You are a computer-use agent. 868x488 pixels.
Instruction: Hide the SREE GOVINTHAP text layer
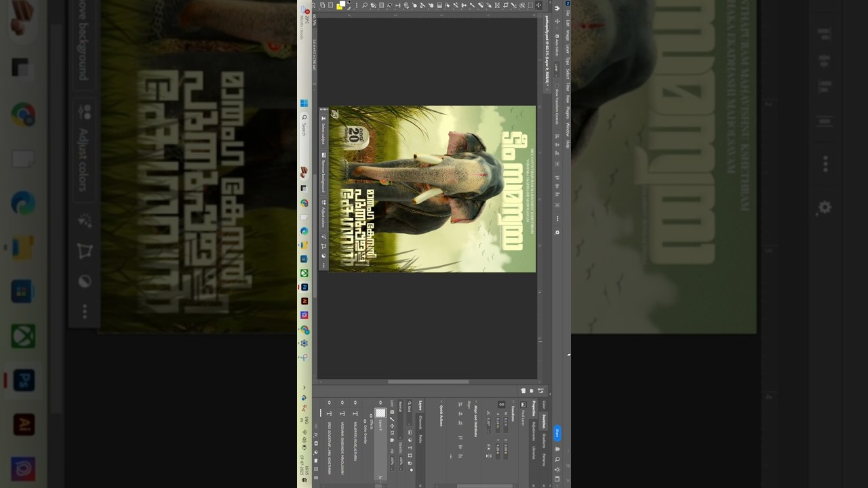[330, 403]
